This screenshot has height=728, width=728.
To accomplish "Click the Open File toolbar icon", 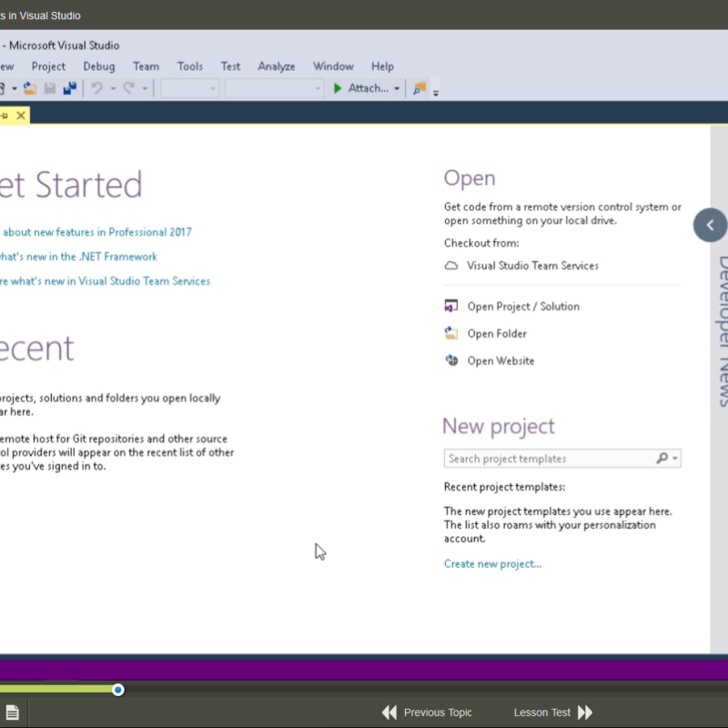I will click(30, 88).
